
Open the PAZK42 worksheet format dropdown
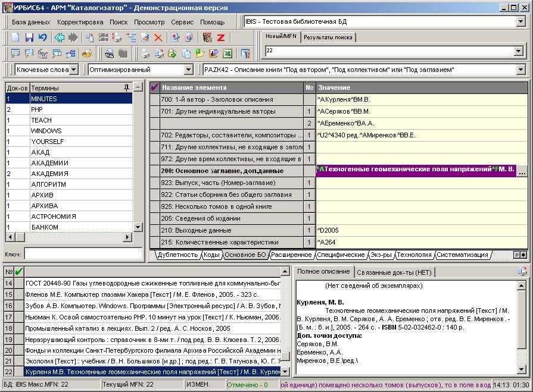pyautogui.click(x=520, y=70)
